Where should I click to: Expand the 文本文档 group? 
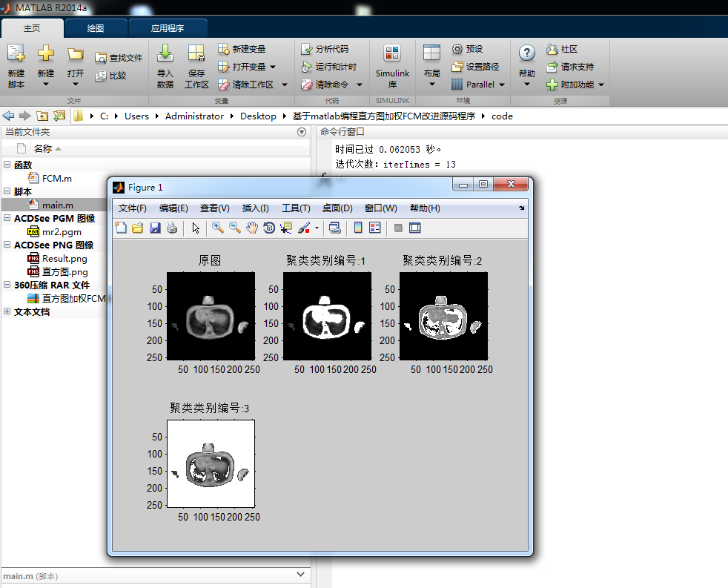point(7,311)
